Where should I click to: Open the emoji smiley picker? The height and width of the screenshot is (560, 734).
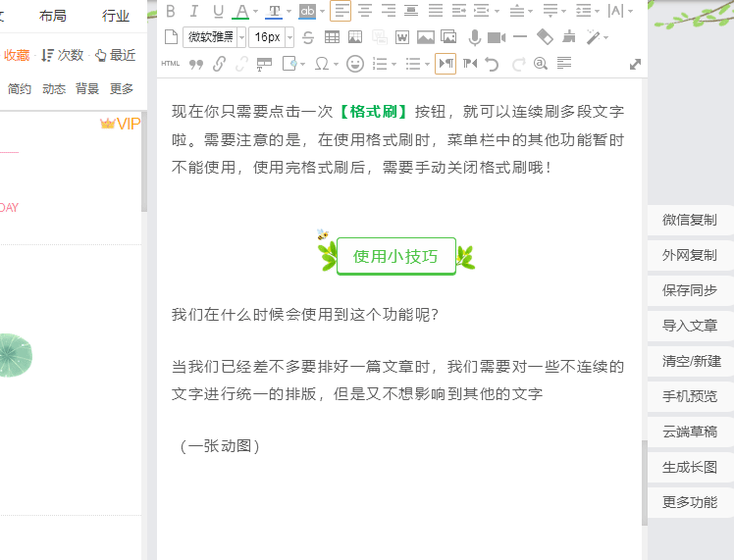[355, 64]
